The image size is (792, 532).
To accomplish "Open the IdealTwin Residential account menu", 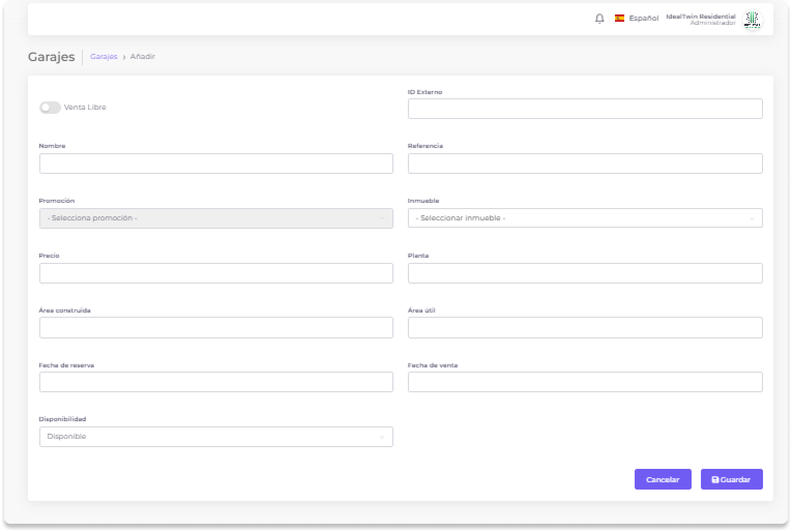I will point(700,19).
